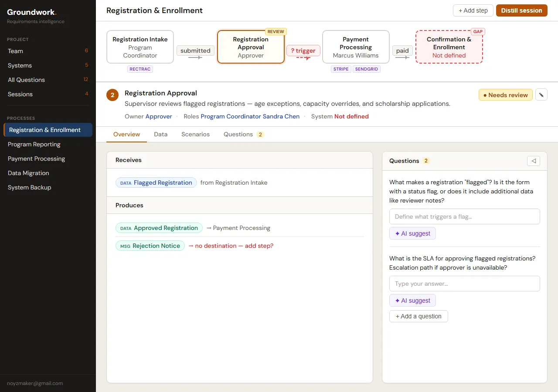Click the AI suggest sparkle under the first question
558x392 pixels.
point(412,233)
